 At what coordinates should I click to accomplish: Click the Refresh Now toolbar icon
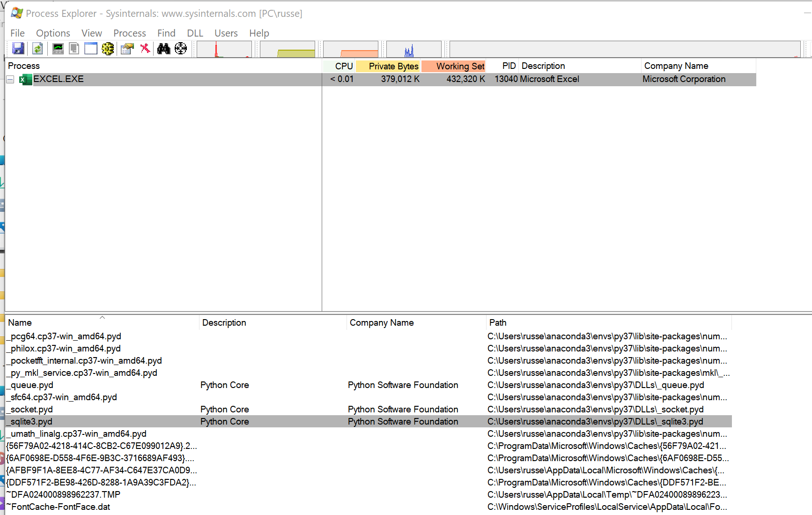[37, 48]
